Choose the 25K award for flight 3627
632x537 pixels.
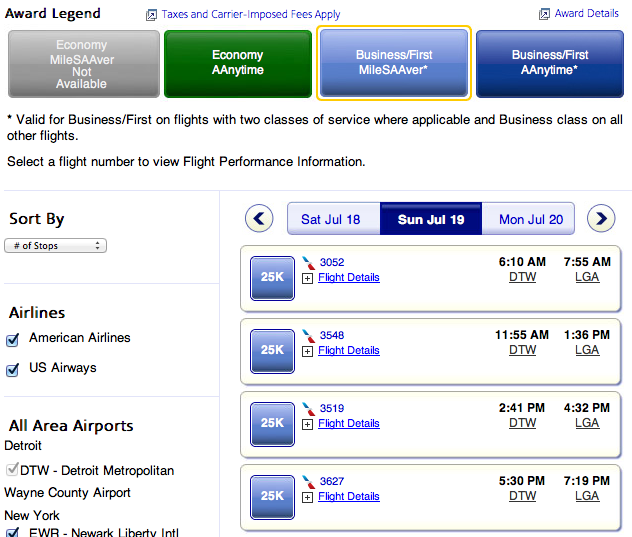point(272,497)
